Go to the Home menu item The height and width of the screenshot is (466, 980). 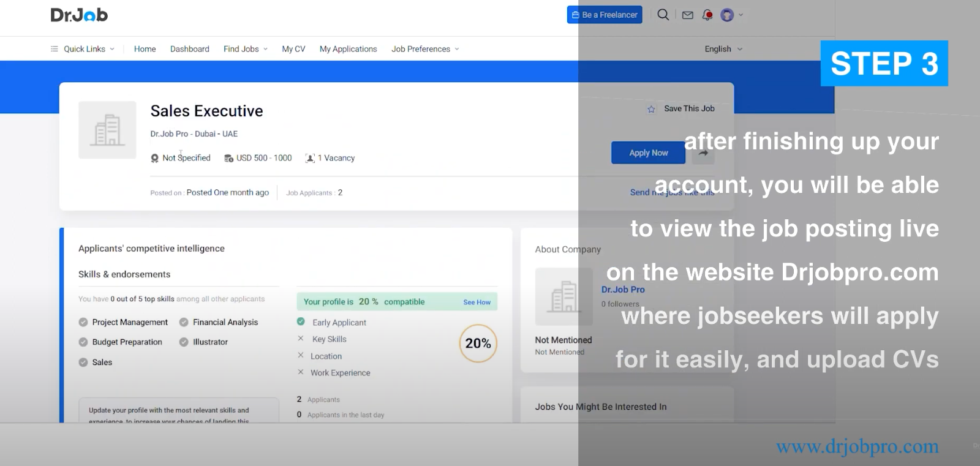point(145,49)
